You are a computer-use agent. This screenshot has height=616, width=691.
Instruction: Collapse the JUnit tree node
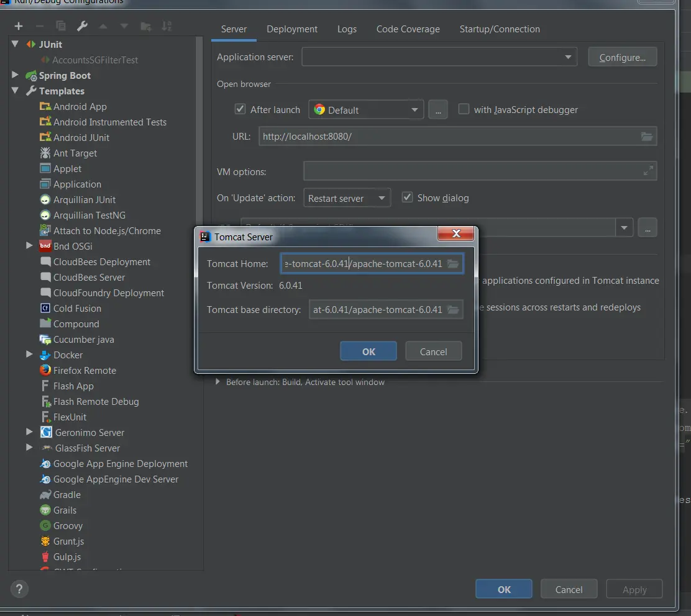(15, 44)
